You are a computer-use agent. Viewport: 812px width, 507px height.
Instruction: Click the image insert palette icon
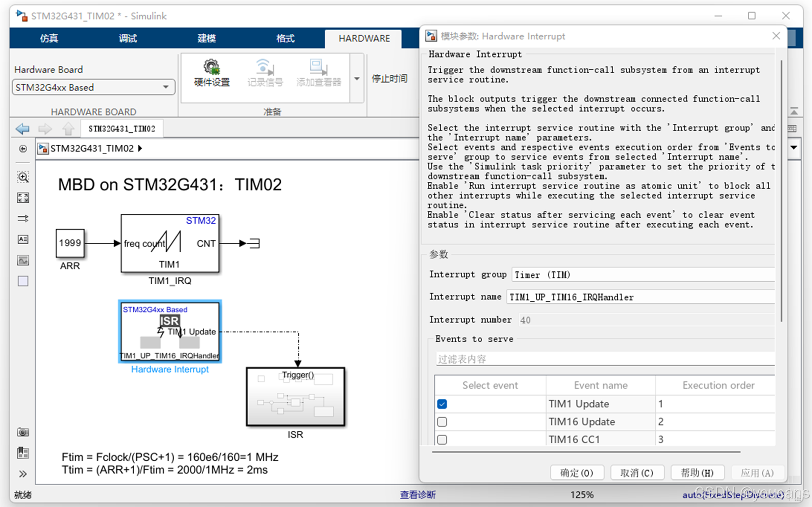(x=23, y=260)
